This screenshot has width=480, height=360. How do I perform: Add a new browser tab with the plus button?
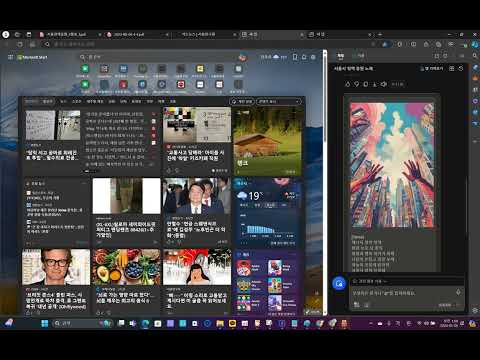coord(380,34)
